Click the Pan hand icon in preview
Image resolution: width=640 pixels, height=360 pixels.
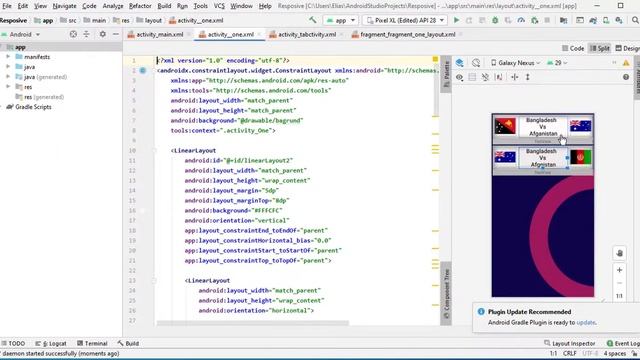pos(619,253)
